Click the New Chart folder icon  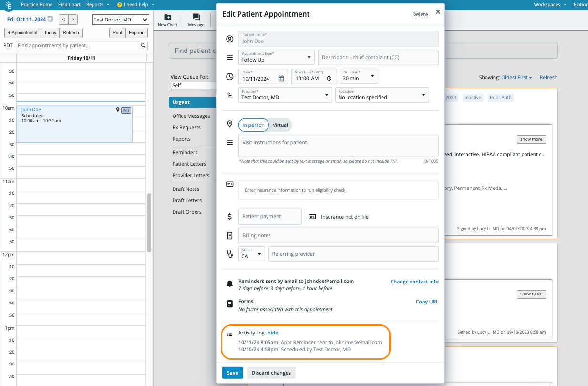167,17
